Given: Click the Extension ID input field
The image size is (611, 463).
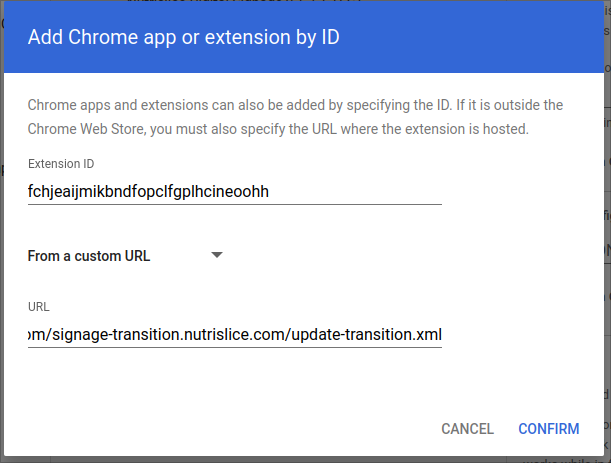Looking at the screenshot, I should [x=235, y=191].
